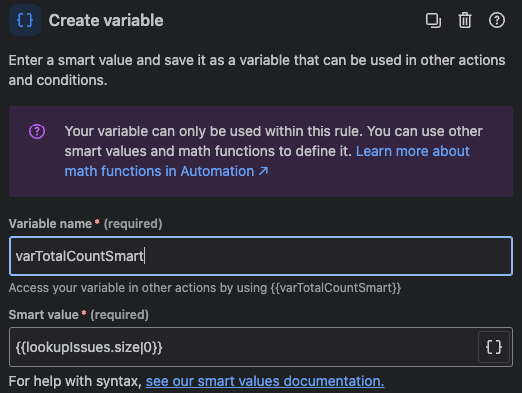Click the Variable name field label
This screenshot has width=522, height=393.
[x=50, y=224]
